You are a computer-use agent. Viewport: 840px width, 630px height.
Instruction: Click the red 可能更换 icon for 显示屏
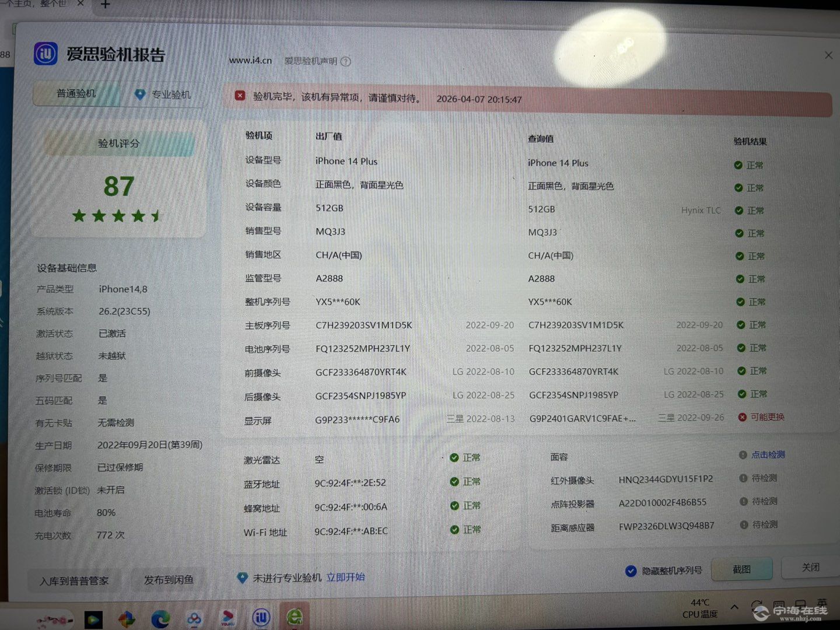[742, 417]
